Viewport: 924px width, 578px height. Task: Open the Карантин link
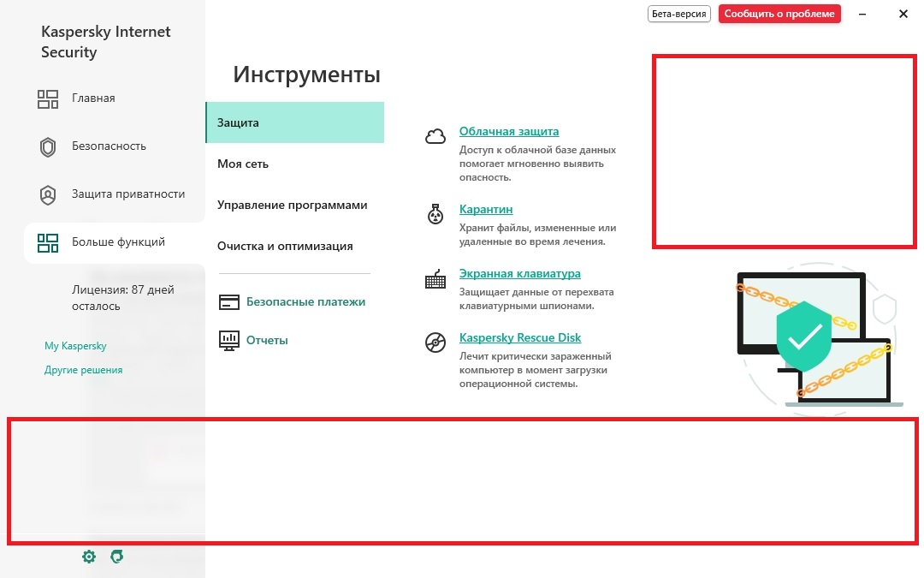[486, 210]
